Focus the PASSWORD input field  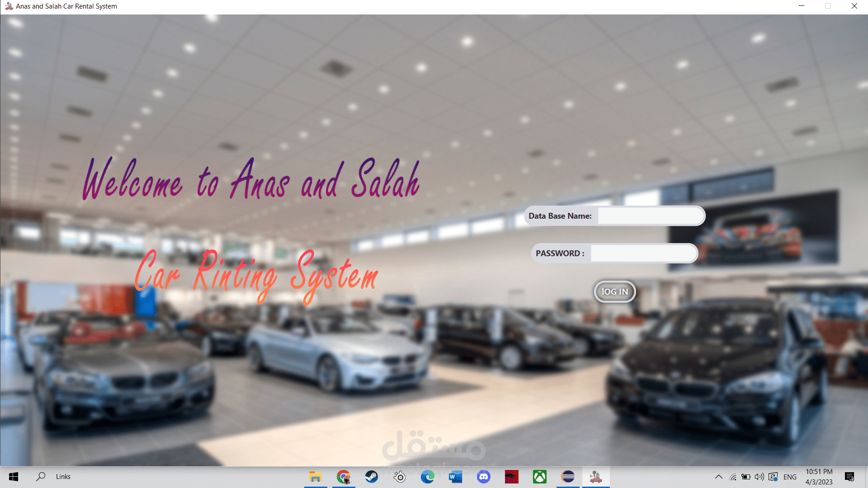pos(644,253)
